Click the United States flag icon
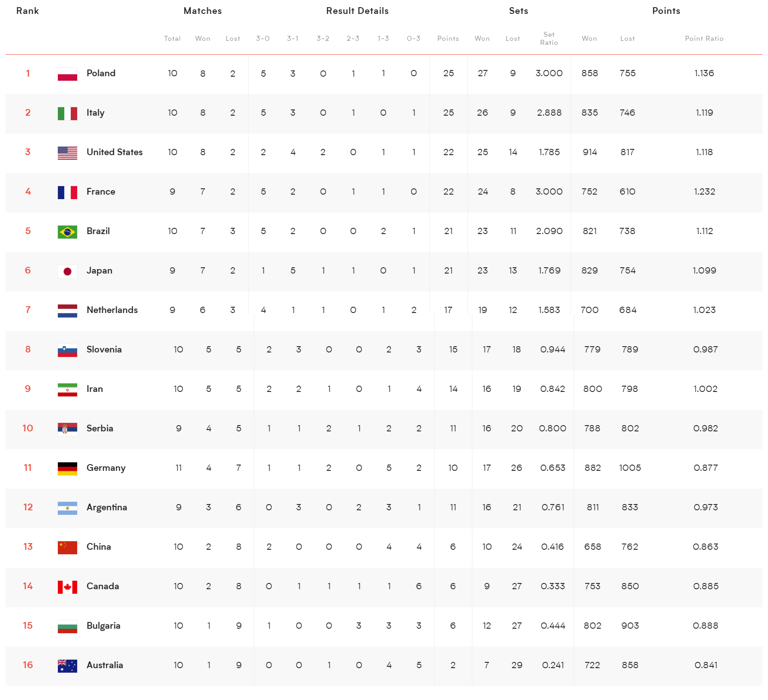 tap(67, 153)
